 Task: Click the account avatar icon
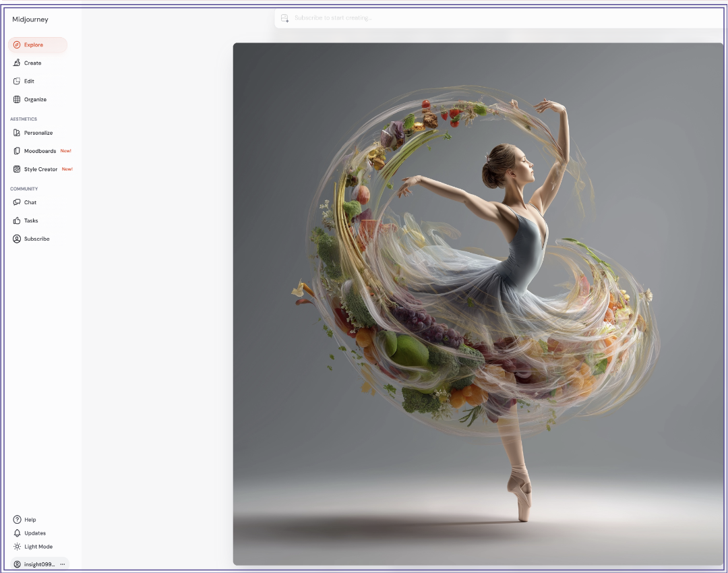[17, 564]
